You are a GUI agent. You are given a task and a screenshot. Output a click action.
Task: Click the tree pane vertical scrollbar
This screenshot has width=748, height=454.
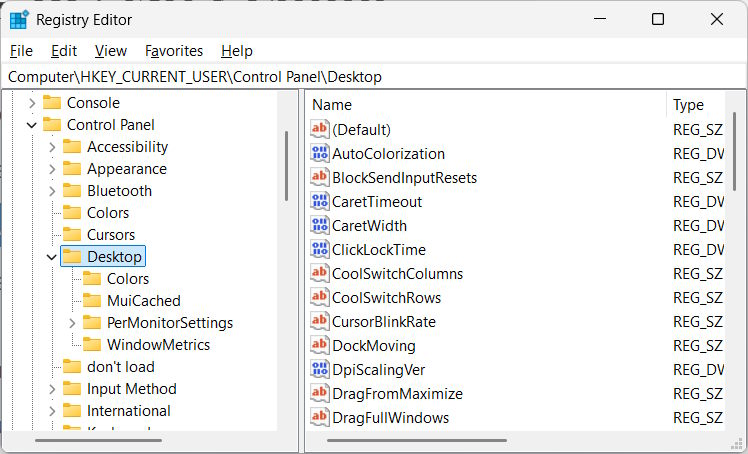point(286,166)
